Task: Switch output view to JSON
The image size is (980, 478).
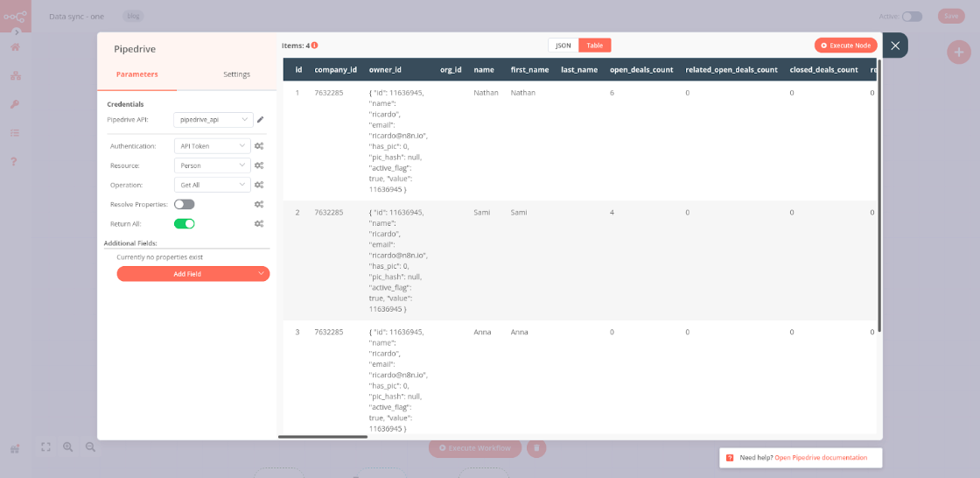Action: pos(563,46)
